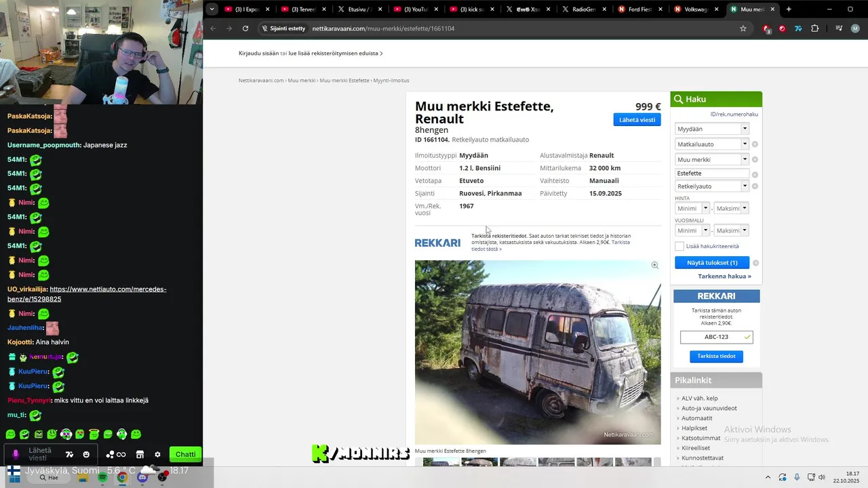Open the Vuosimalli Minimi dropdown
This screenshot has height=488, width=868.
pos(692,230)
